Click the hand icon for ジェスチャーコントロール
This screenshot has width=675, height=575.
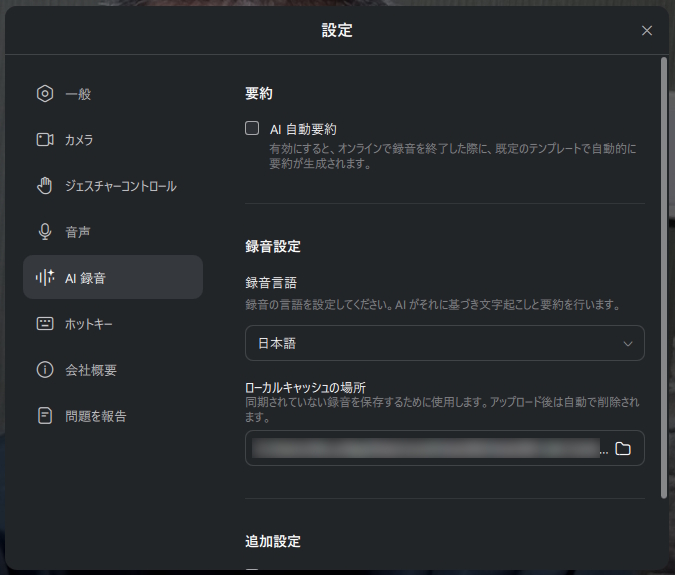pos(44,186)
